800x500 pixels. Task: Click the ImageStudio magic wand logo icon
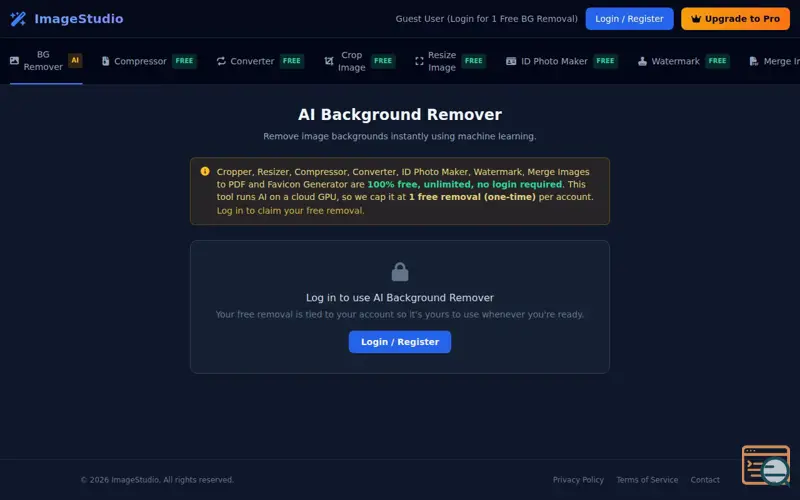pos(18,19)
